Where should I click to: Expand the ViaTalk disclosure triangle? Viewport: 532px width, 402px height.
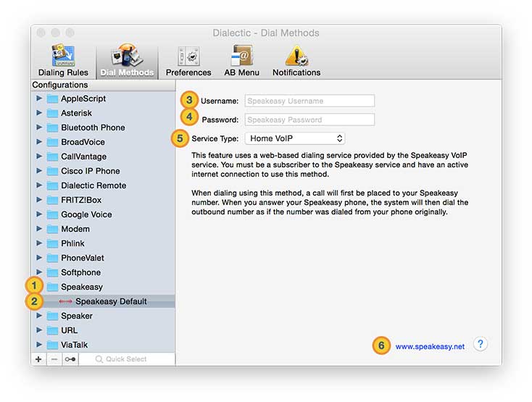[39, 345]
